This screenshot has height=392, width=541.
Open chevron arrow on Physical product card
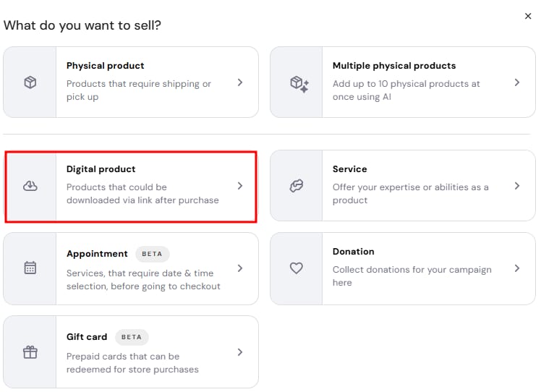coord(240,82)
